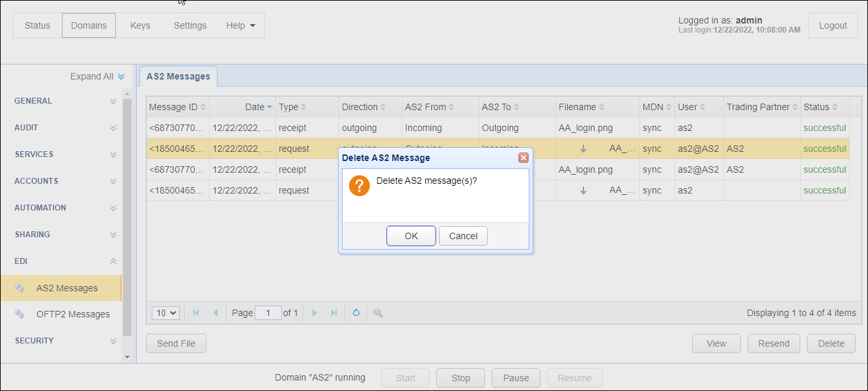
Task: Sort by the User column header
Action: pos(699,107)
